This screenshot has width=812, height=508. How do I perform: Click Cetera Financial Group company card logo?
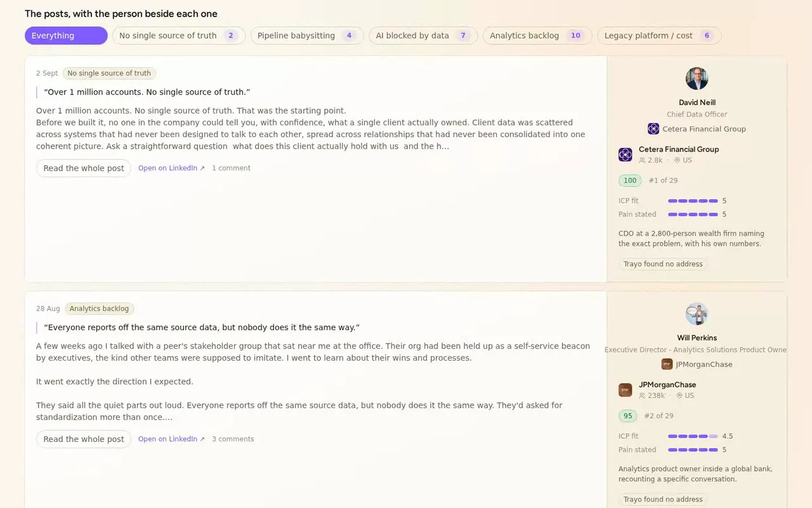click(x=625, y=154)
